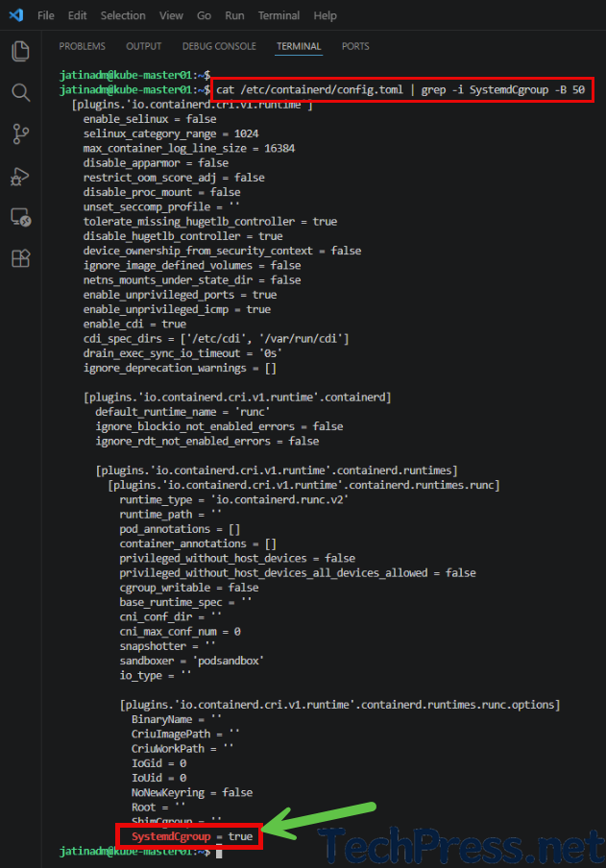Switch to the PORTS panel tab
Image resolution: width=606 pixels, height=868 pixels.
pos(355,46)
